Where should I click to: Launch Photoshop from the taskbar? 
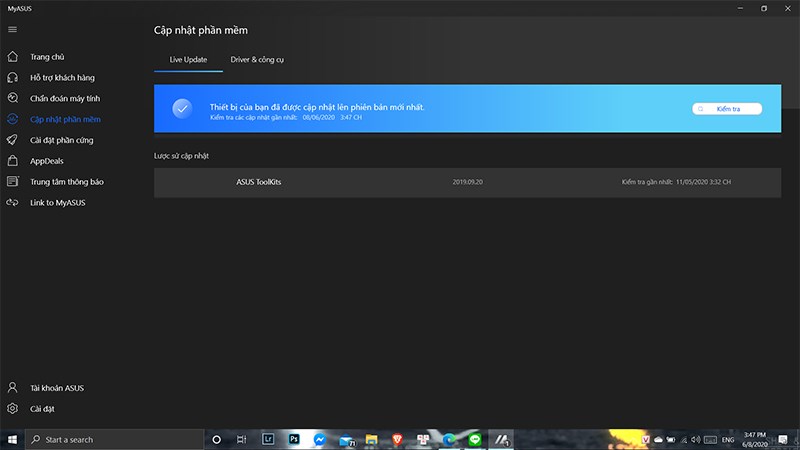(x=294, y=439)
